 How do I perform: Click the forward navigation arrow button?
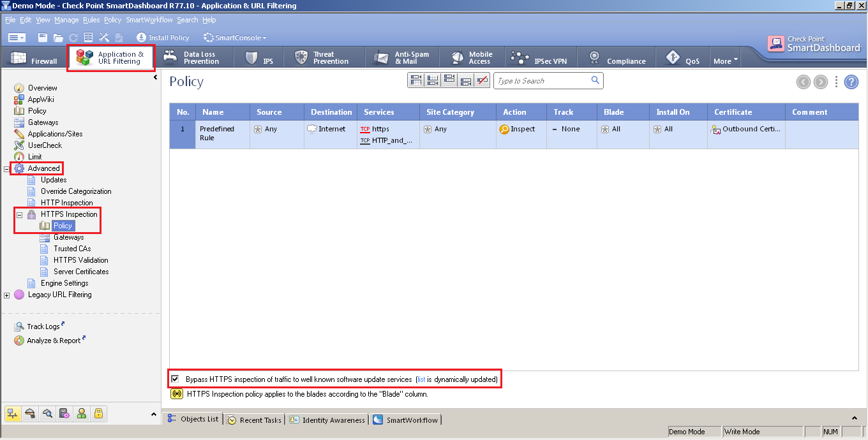point(821,82)
